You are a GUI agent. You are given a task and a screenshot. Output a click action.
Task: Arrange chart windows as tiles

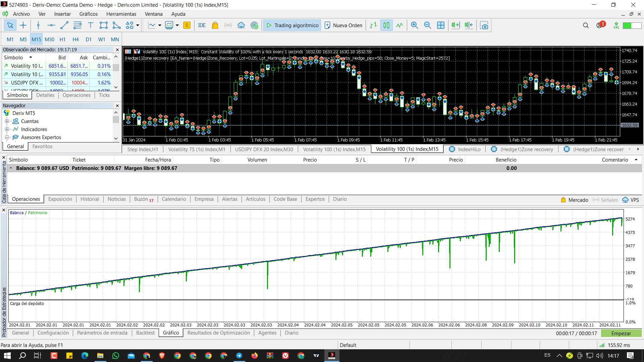[x=441, y=25]
